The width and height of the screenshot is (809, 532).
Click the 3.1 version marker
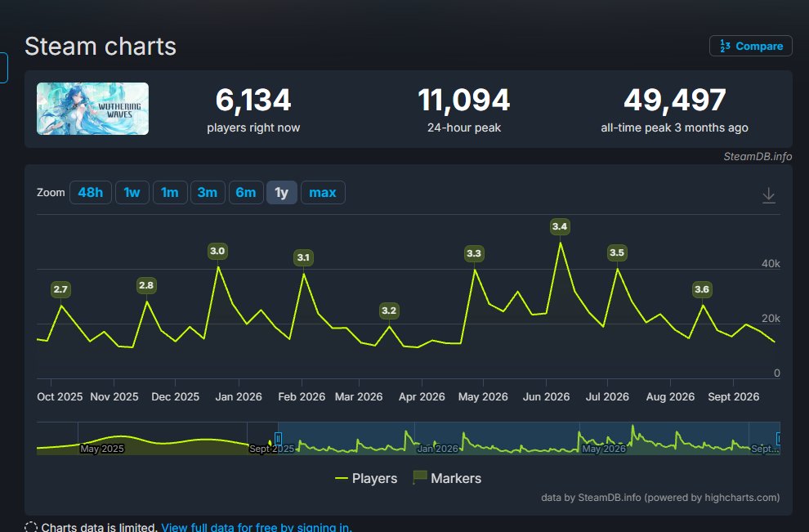tap(303, 257)
